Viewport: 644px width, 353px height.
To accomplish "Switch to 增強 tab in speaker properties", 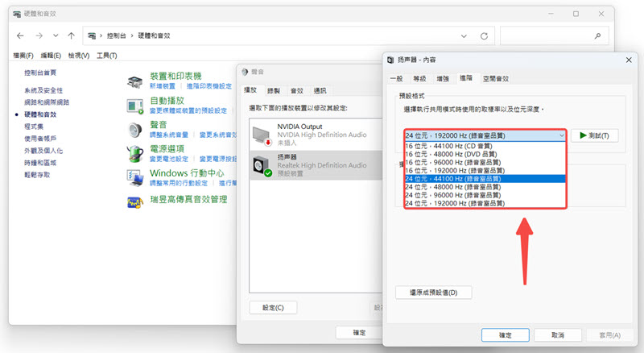I will pyautogui.click(x=442, y=79).
